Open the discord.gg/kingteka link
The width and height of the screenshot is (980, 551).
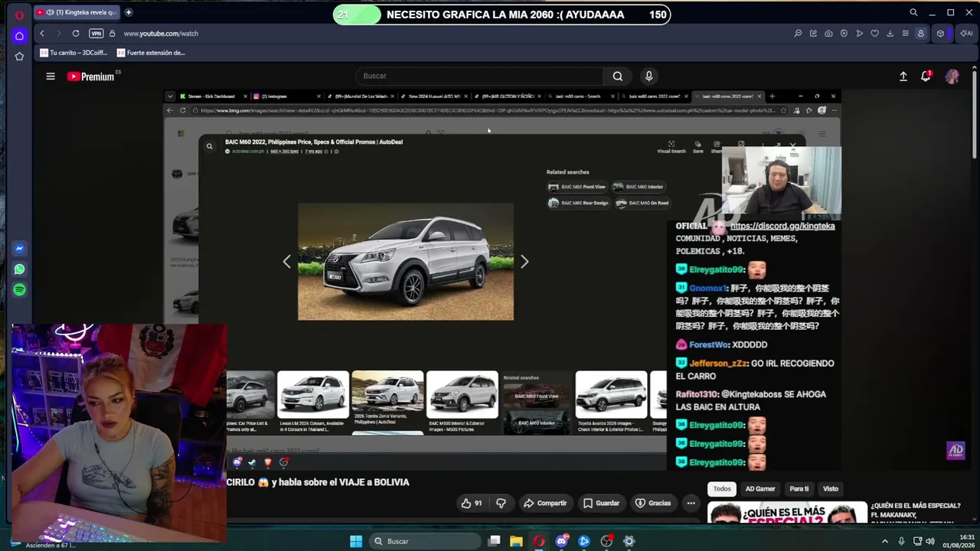point(782,227)
